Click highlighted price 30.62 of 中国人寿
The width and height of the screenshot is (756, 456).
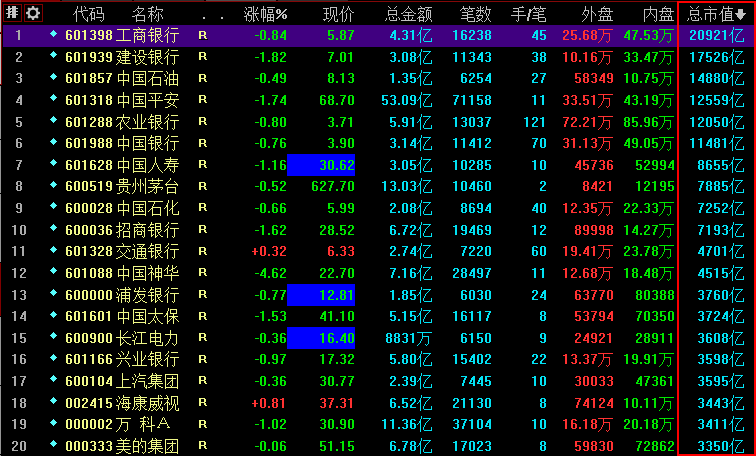click(321, 165)
